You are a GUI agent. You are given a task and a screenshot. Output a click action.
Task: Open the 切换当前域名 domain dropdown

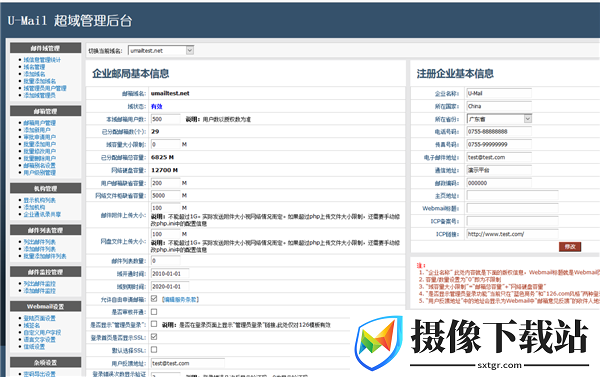[161, 50]
